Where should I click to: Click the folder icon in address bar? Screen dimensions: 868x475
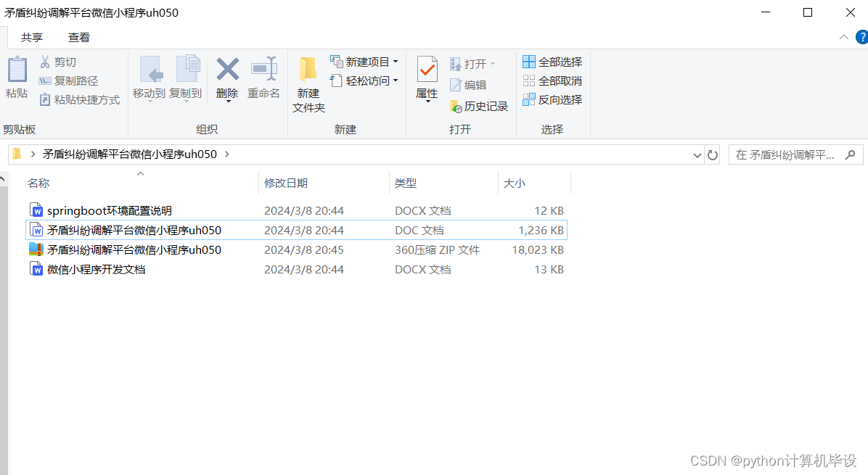[x=17, y=154]
